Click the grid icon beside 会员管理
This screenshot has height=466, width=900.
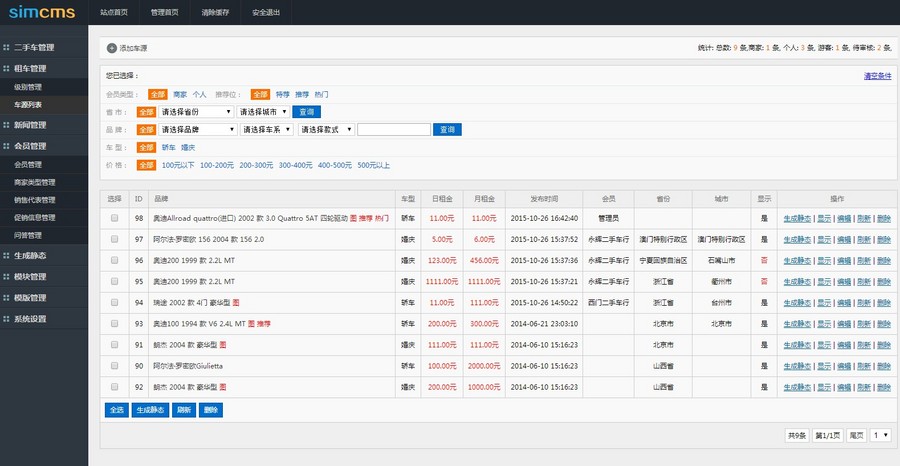pos(7,146)
